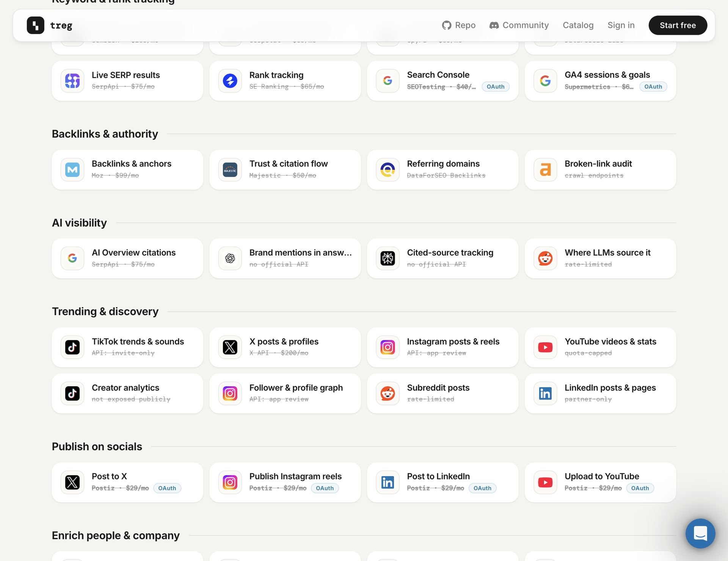Open the chat support widget
Viewport: 728px width, 561px height.
click(x=700, y=533)
